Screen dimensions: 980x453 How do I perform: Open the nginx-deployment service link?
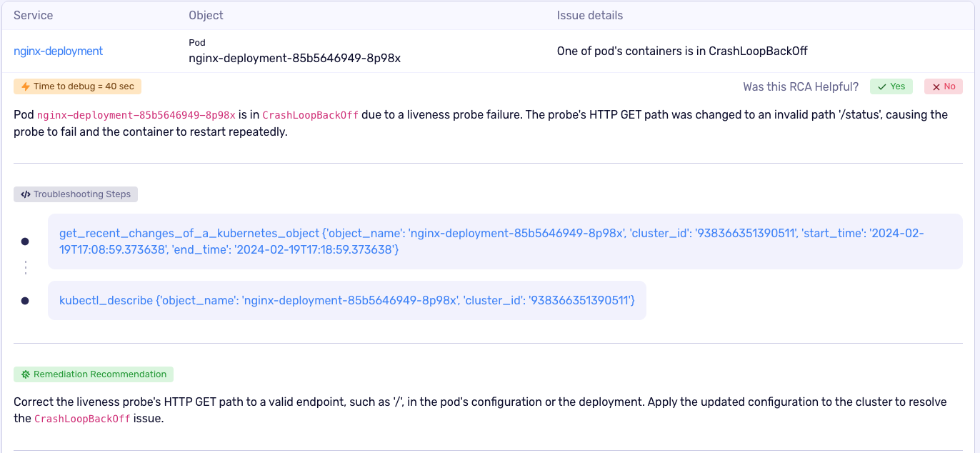[59, 51]
